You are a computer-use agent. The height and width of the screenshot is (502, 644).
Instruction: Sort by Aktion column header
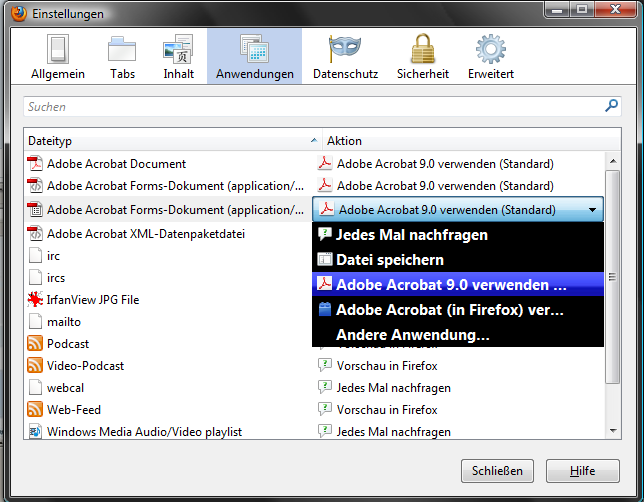(x=472, y=141)
